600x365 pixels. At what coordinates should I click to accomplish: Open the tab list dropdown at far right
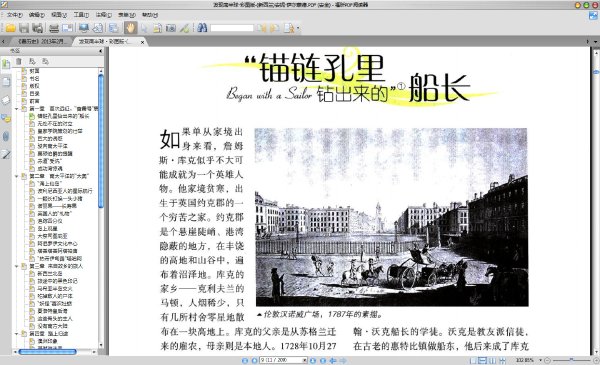[x=595, y=41]
